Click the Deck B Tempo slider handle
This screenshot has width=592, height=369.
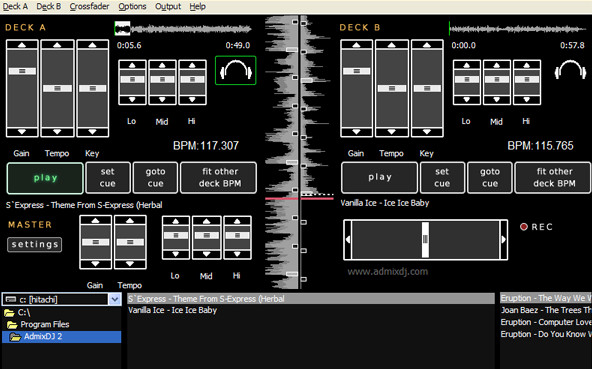pos(392,88)
